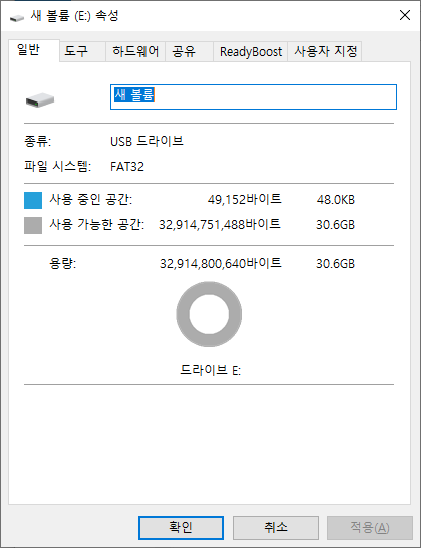This screenshot has height=548, width=421.
Task: Open the 사용자 지정 tab
Action: point(325,52)
